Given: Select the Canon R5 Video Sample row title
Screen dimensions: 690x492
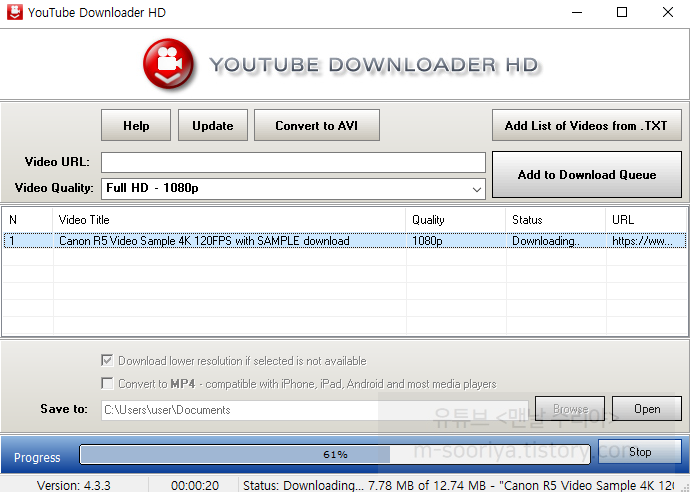Looking at the screenshot, I should coord(204,241).
